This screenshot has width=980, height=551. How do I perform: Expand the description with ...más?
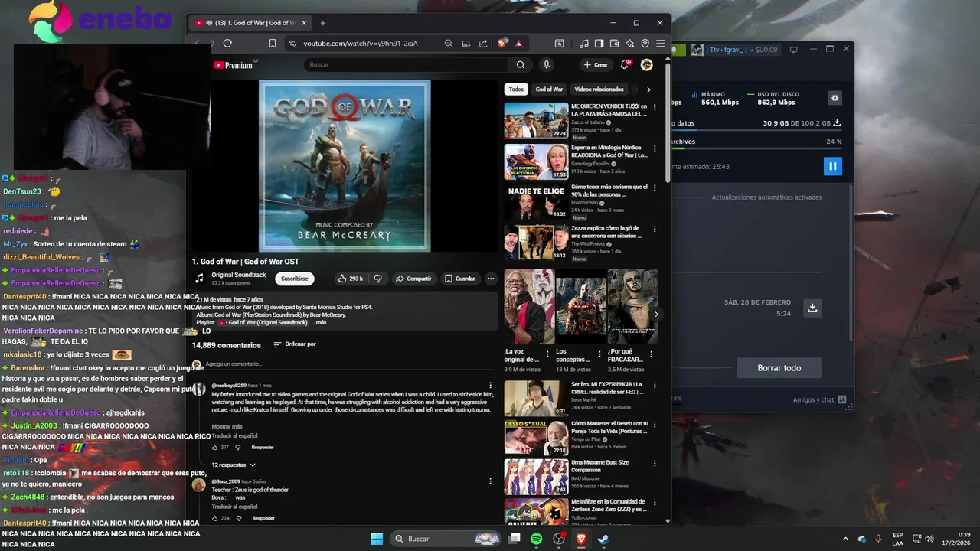[x=318, y=322]
